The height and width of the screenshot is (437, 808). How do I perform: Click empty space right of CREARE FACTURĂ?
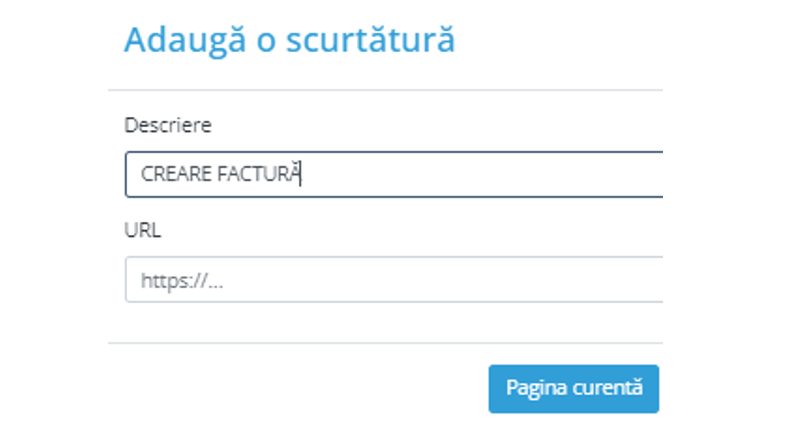480,174
